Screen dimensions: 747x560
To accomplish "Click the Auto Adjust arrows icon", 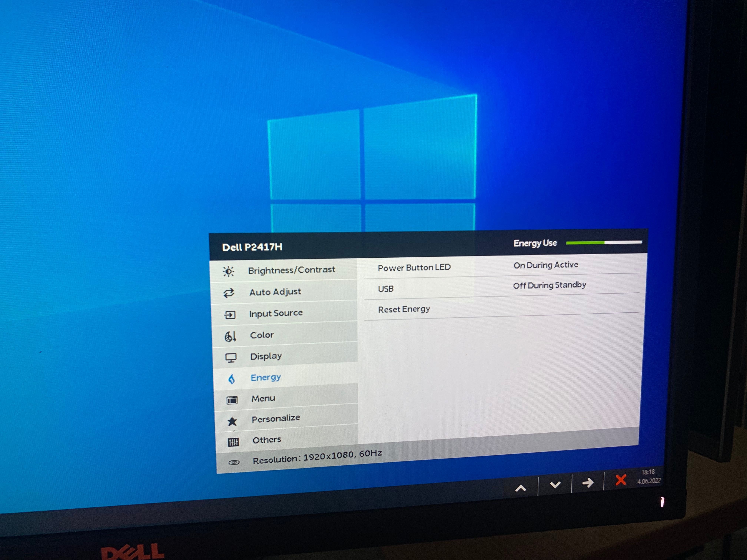I will pos(229,293).
